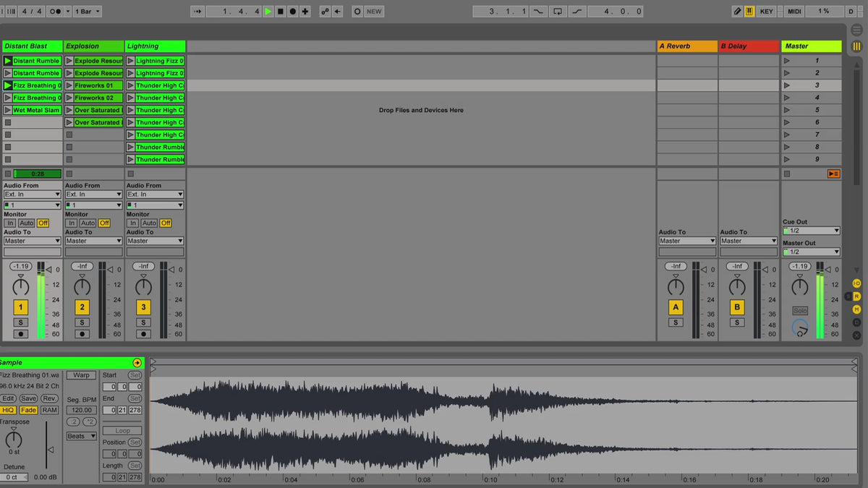Select the A Reverb return track header

pos(686,46)
